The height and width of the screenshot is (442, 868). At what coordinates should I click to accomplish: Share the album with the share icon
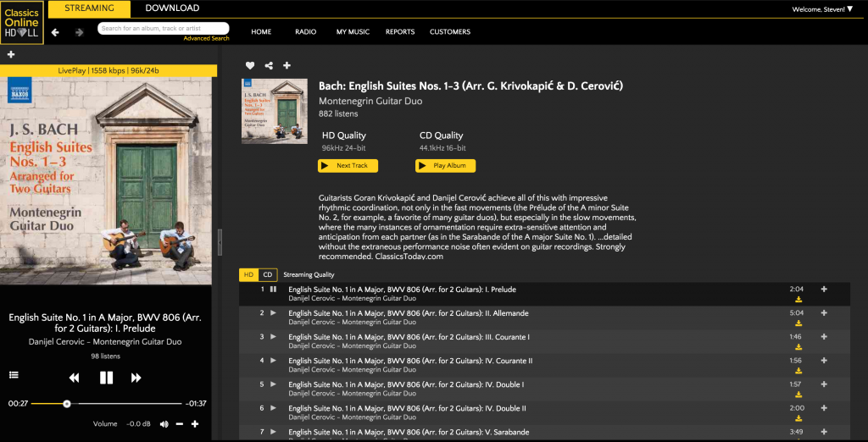tap(269, 65)
